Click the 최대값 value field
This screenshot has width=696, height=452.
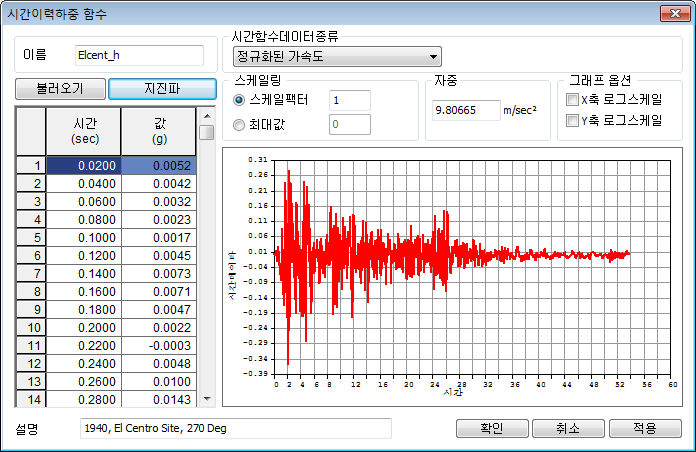tap(350, 124)
